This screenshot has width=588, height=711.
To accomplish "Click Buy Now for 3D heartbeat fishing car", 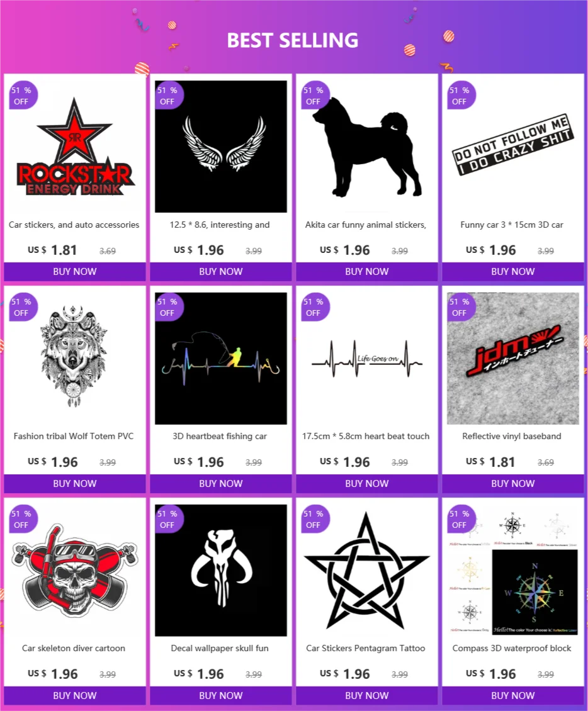I will (221, 483).
